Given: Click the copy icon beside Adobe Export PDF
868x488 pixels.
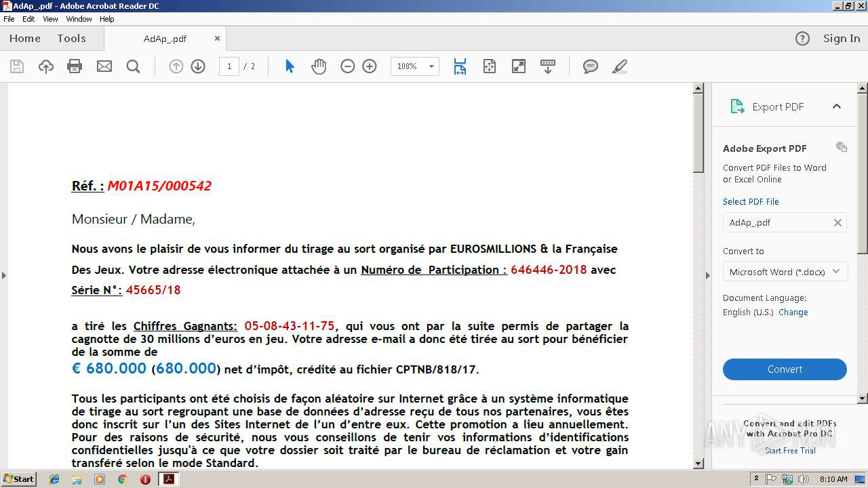Looking at the screenshot, I should click(x=842, y=147).
